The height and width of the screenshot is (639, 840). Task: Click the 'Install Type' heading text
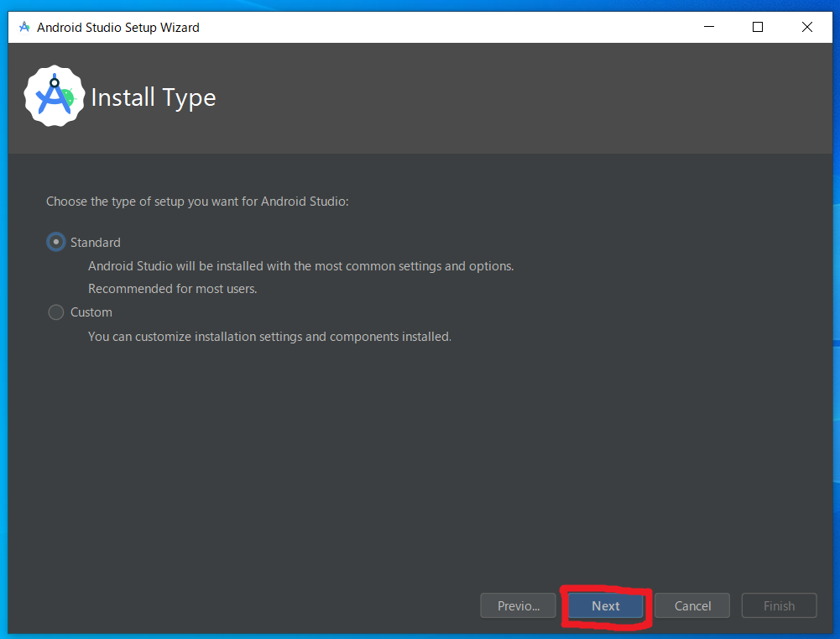click(x=154, y=98)
